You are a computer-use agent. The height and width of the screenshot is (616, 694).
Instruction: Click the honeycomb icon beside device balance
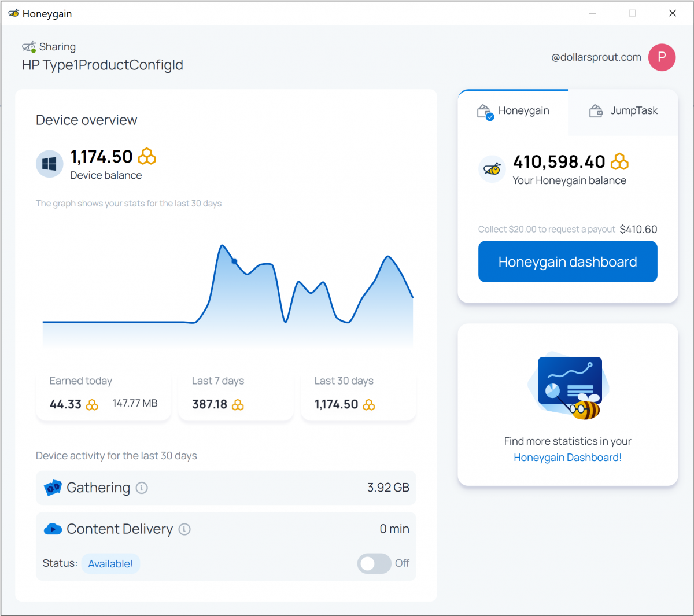click(x=146, y=156)
